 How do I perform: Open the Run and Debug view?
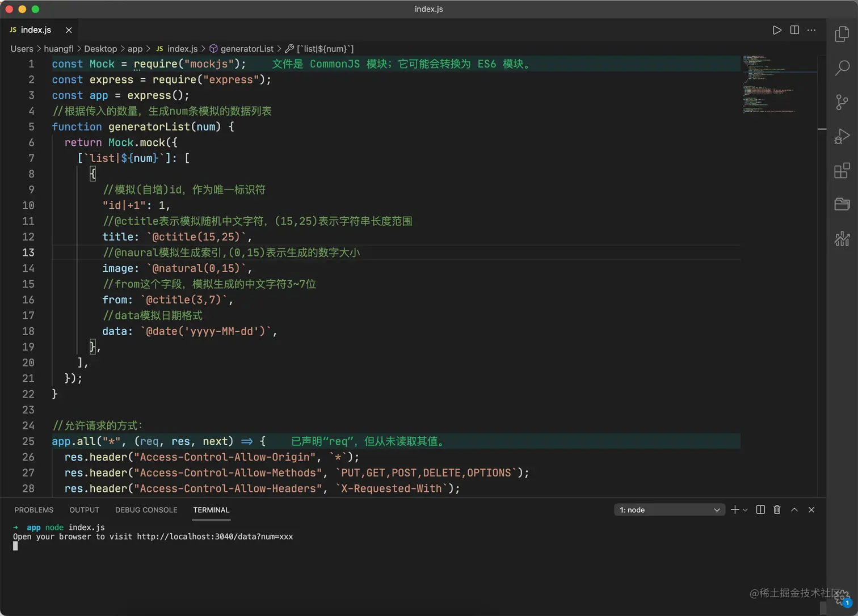point(842,137)
